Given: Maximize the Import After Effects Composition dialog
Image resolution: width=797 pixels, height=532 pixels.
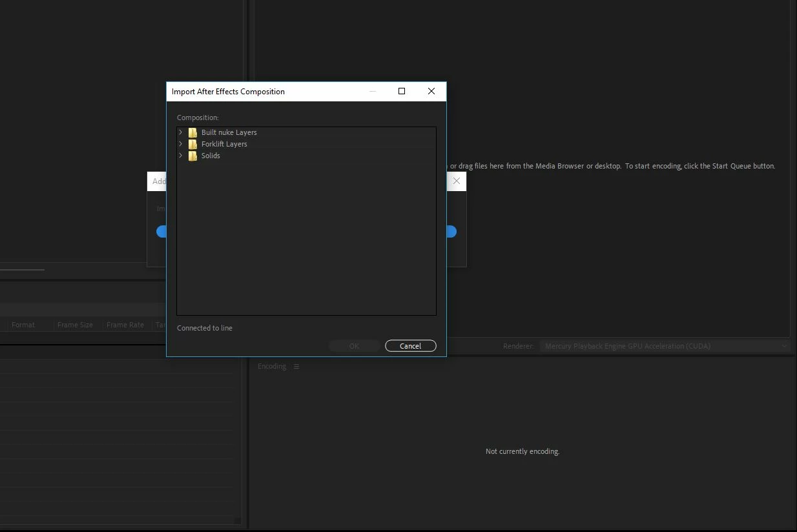Looking at the screenshot, I should click(x=402, y=91).
